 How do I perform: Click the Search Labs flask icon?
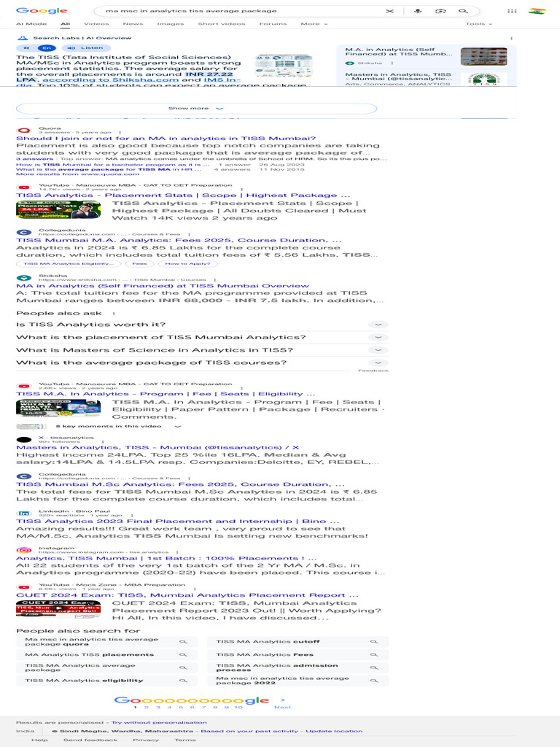click(22, 38)
